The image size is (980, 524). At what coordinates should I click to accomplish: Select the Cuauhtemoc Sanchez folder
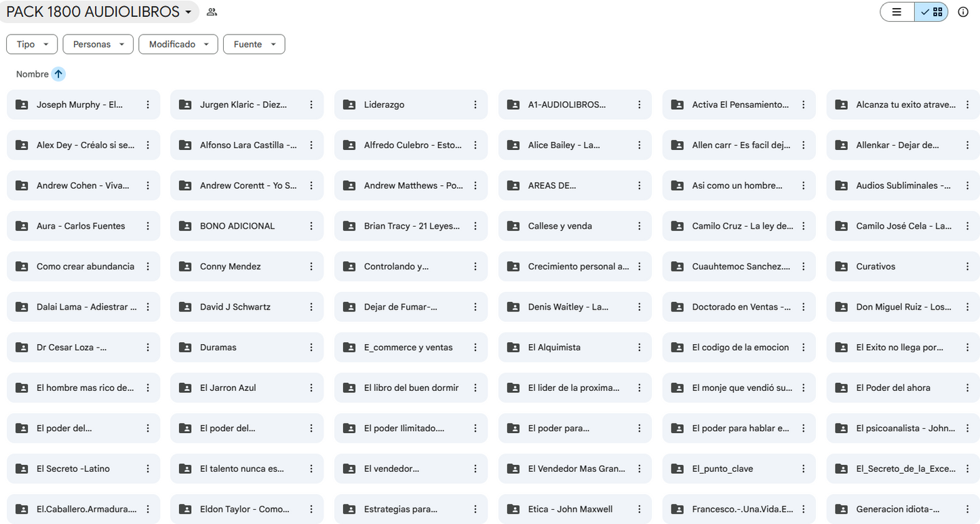click(739, 266)
